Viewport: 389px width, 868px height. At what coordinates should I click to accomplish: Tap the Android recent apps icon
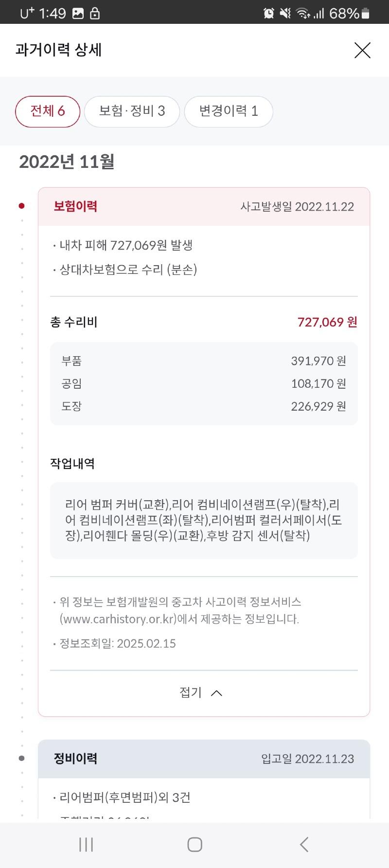click(x=86, y=844)
